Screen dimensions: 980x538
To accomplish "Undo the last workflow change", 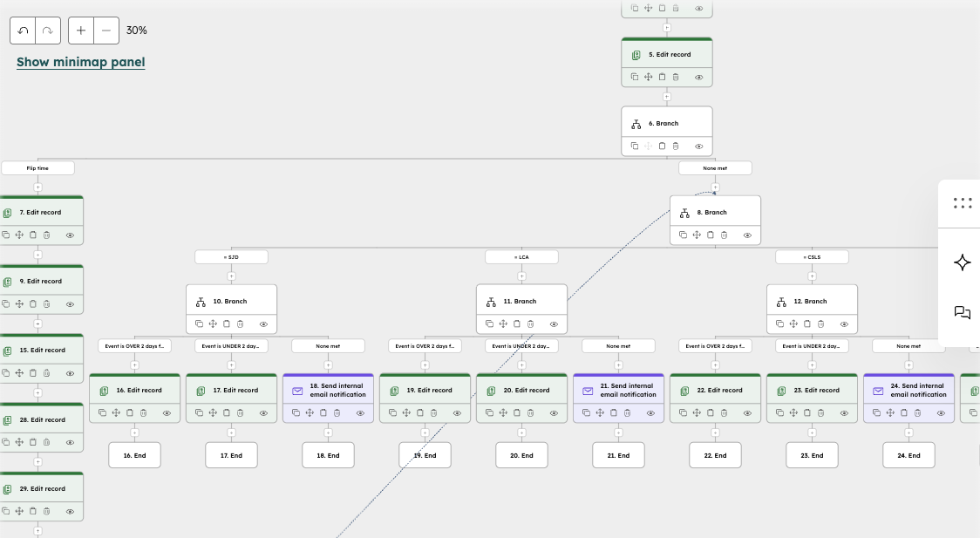I will pos(22,30).
